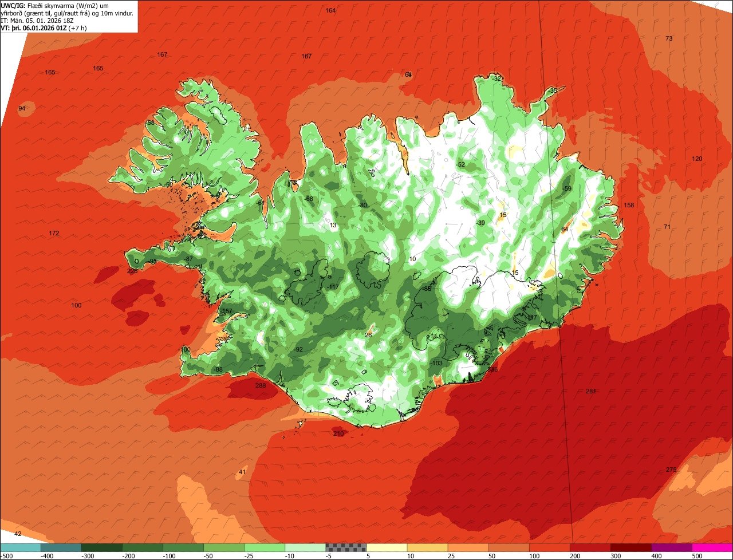Select the checkered -5 to 5 legend swatch
This screenshot has width=733, height=560.
(x=346, y=547)
